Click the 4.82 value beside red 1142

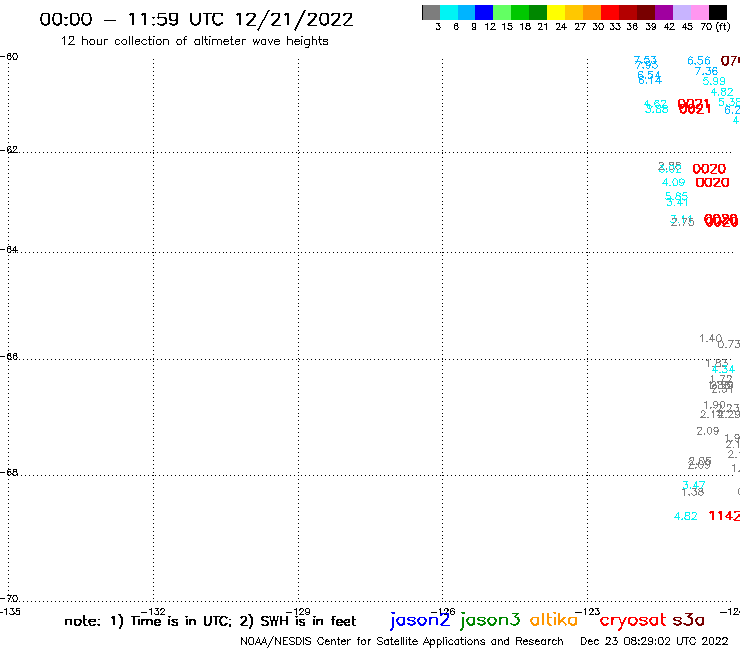pyautogui.click(x=686, y=516)
